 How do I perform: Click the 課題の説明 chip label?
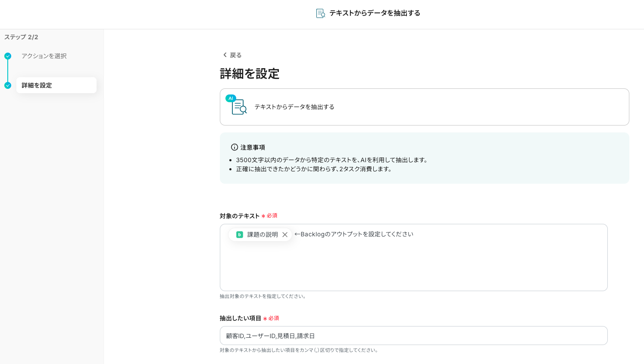tap(263, 235)
